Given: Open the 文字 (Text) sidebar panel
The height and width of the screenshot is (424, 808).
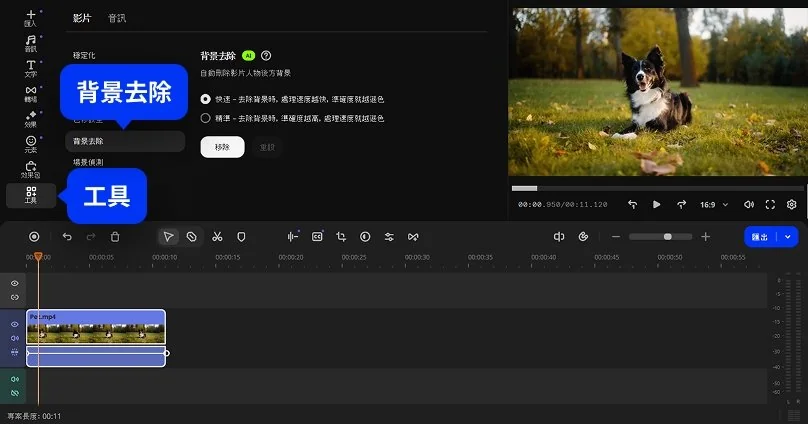Looking at the screenshot, I should (x=30, y=68).
